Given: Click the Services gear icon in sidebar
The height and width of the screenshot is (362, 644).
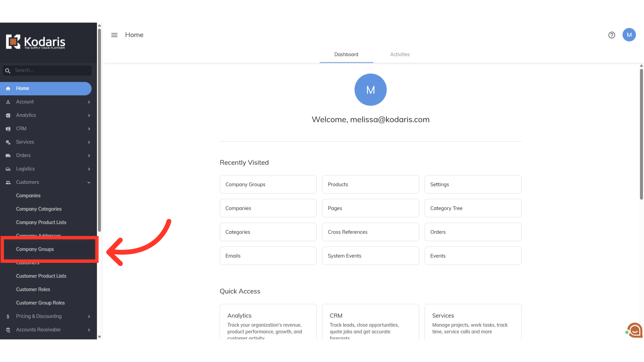Looking at the screenshot, I should point(8,142).
